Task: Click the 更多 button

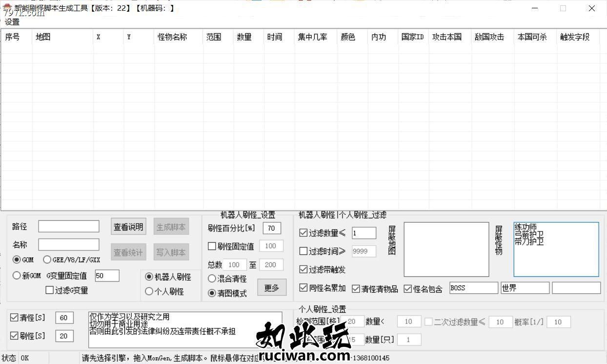Action: coord(272,287)
